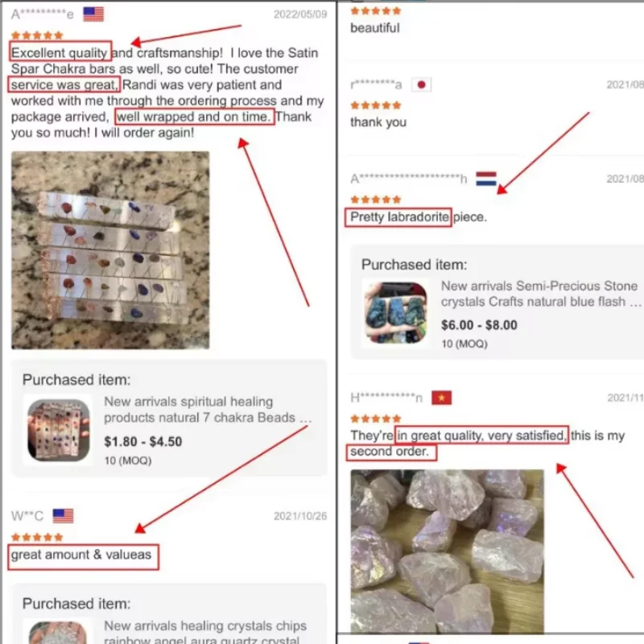Open the blue flash labradorite product thumbnail
This screenshot has height=644, width=644.
click(x=396, y=313)
